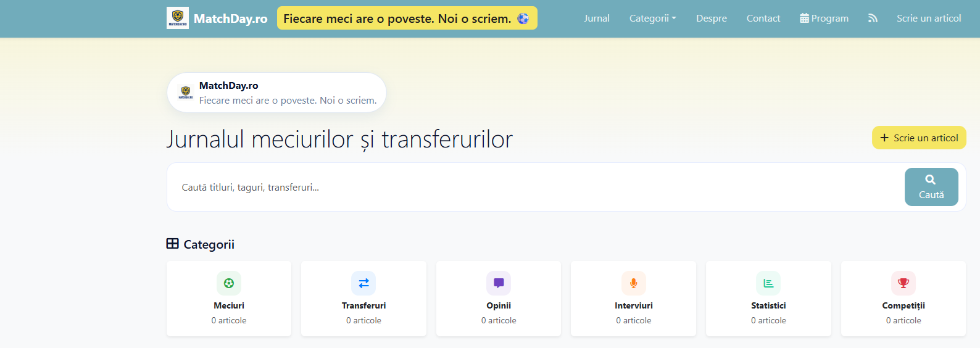
Task: Click the yellow slogan banner in header
Action: point(407,19)
